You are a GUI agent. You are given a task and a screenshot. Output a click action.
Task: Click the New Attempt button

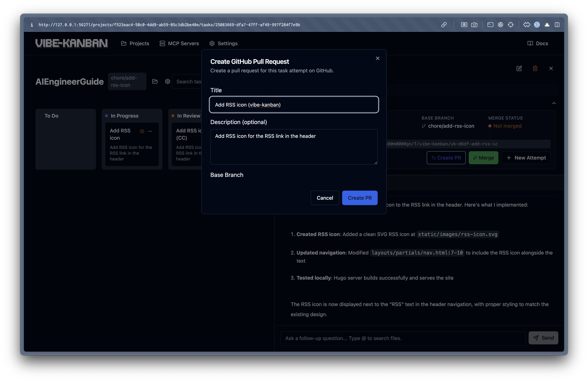[526, 158]
